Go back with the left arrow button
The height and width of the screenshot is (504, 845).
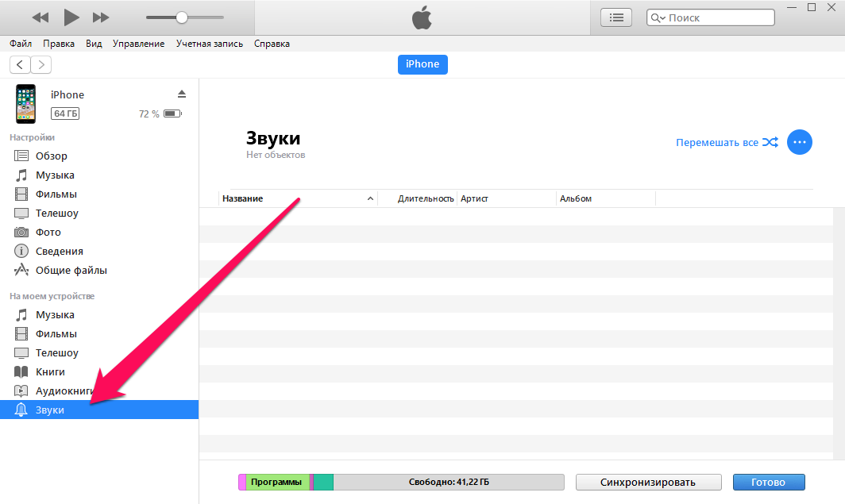pyautogui.click(x=20, y=64)
